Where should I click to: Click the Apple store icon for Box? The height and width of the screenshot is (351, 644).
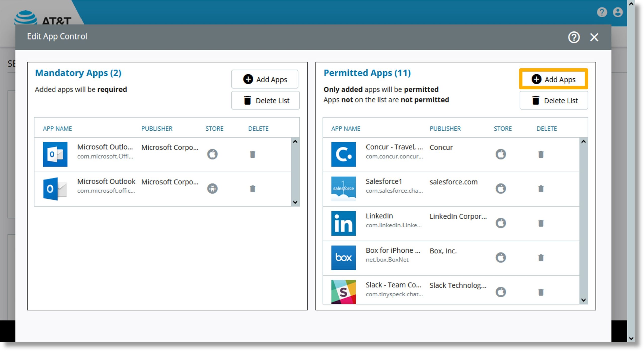pos(501,257)
